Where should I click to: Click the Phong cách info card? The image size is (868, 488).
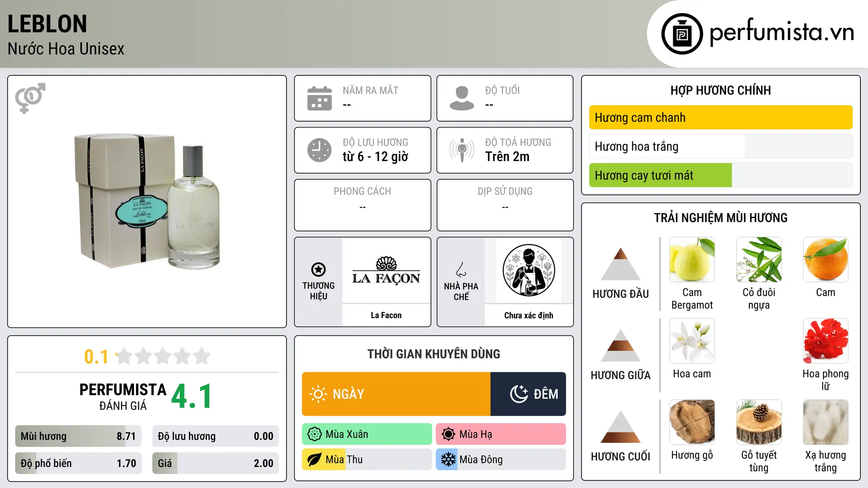point(363,205)
